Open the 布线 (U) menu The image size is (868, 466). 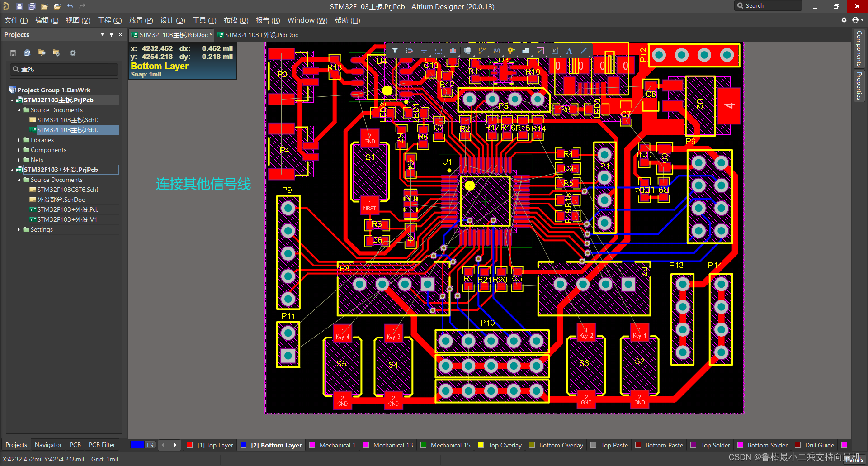pos(236,20)
